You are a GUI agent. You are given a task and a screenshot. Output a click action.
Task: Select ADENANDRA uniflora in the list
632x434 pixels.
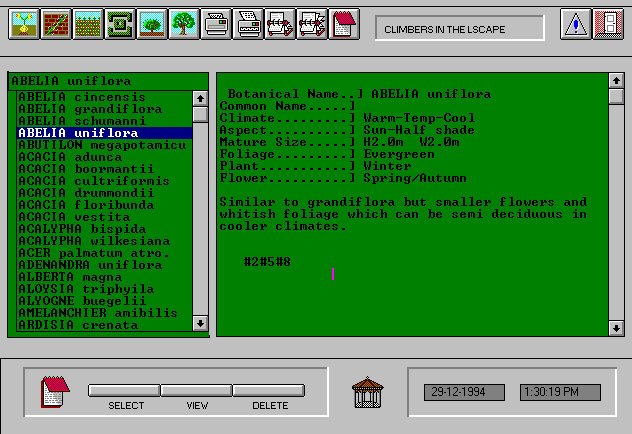pos(104,265)
